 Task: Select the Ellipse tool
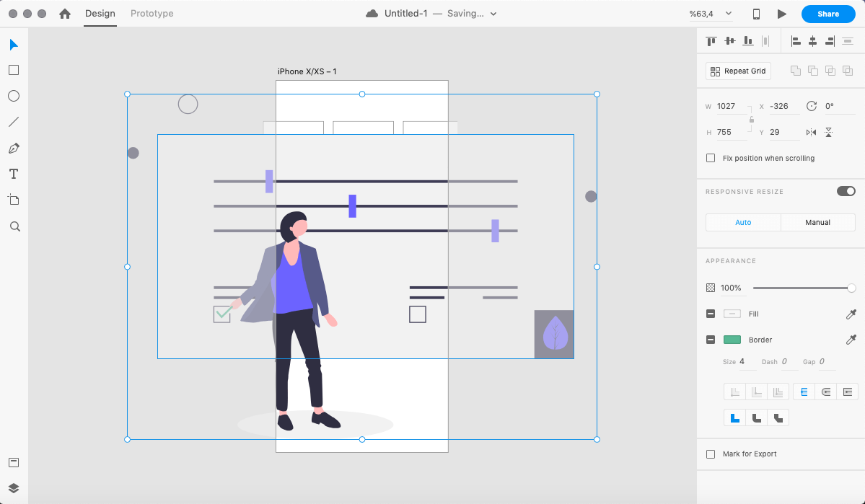pos(14,96)
